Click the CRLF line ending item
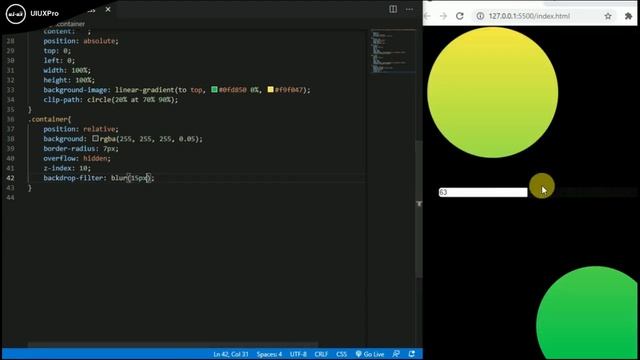The height and width of the screenshot is (360, 640). (321, 354)
